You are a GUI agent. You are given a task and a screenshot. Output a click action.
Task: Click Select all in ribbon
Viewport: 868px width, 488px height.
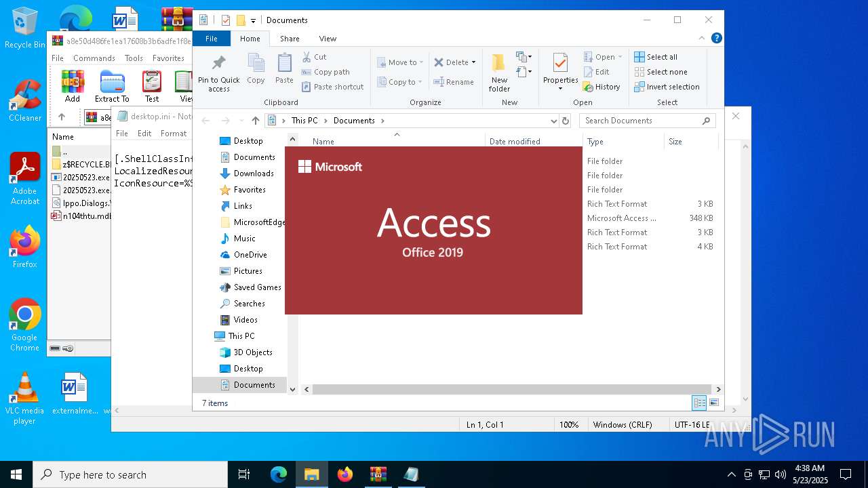click(656, 57)
